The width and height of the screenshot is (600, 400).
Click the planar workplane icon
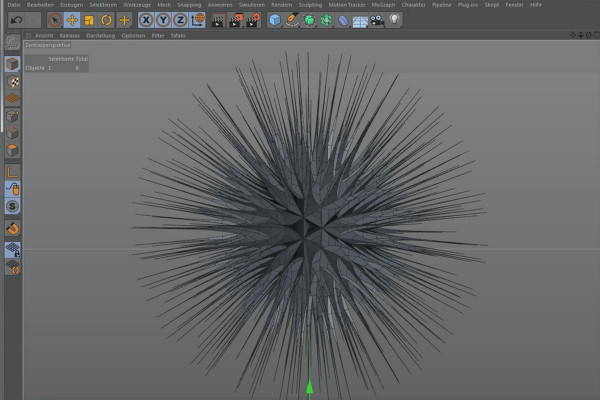pyautogui.click(x=12, y=267)
